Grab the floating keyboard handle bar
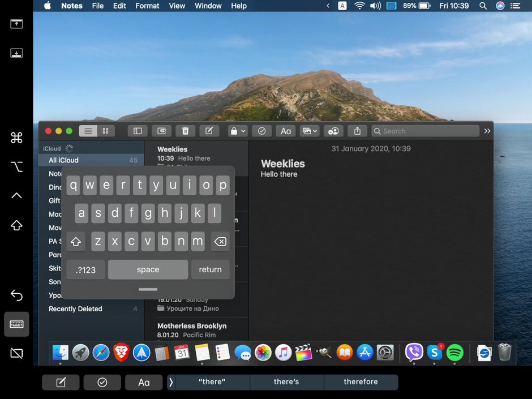532x399 pixels. (x=148, y=289)
